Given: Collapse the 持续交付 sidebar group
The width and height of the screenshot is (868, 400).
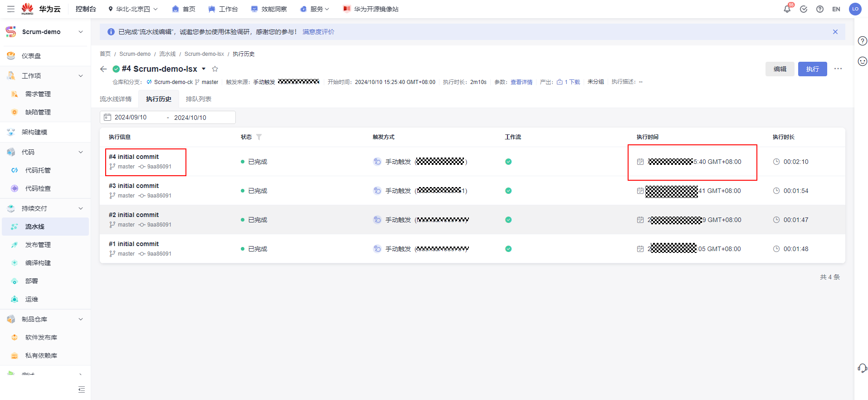Looking at the screenshot, I should click(81, 208).
